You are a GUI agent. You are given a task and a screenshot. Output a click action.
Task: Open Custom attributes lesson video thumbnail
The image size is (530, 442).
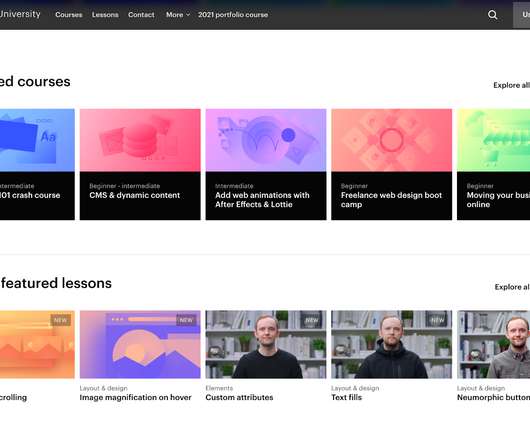pyautogui.click(x=266, y=344)
